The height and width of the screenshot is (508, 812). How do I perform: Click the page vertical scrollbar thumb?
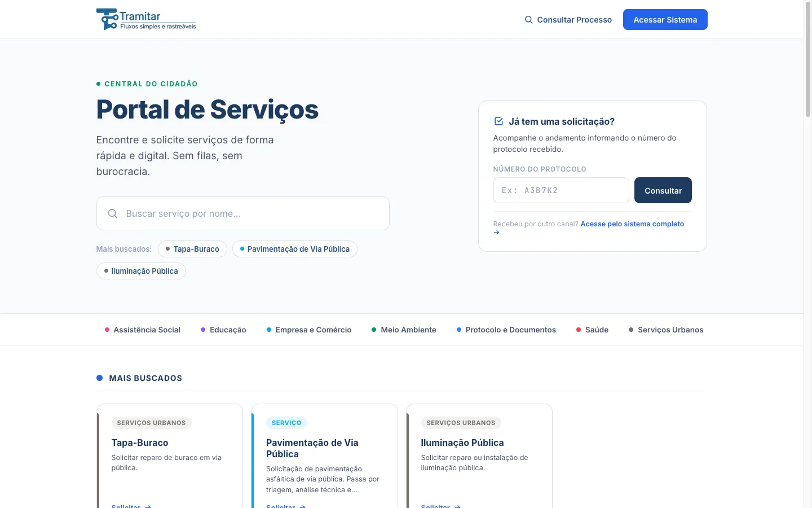click(x=807, y=59)
